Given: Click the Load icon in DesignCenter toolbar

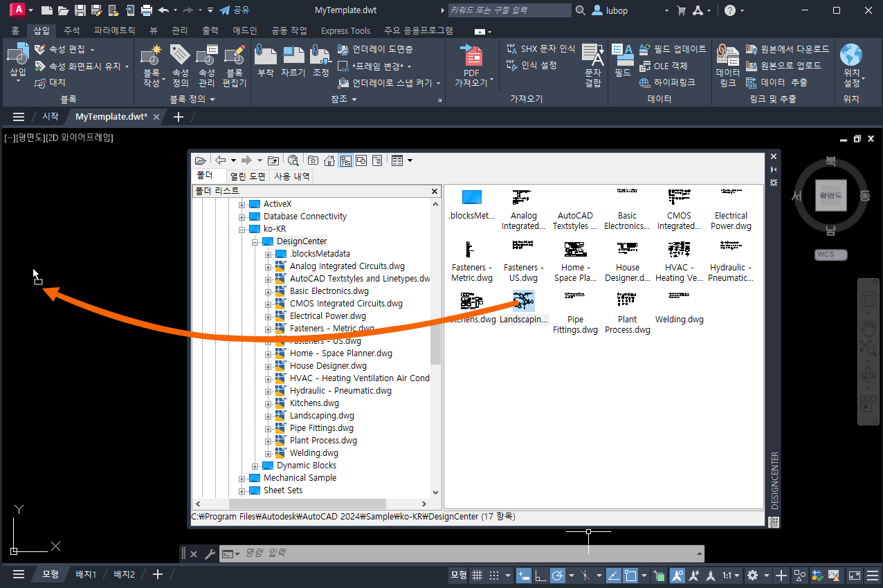Looking at the screenshot, I should [x=200, y=160].
